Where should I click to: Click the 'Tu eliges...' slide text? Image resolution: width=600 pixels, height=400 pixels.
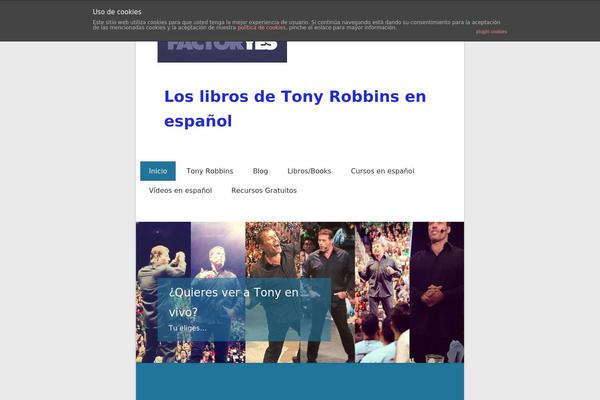pos(188,328)
